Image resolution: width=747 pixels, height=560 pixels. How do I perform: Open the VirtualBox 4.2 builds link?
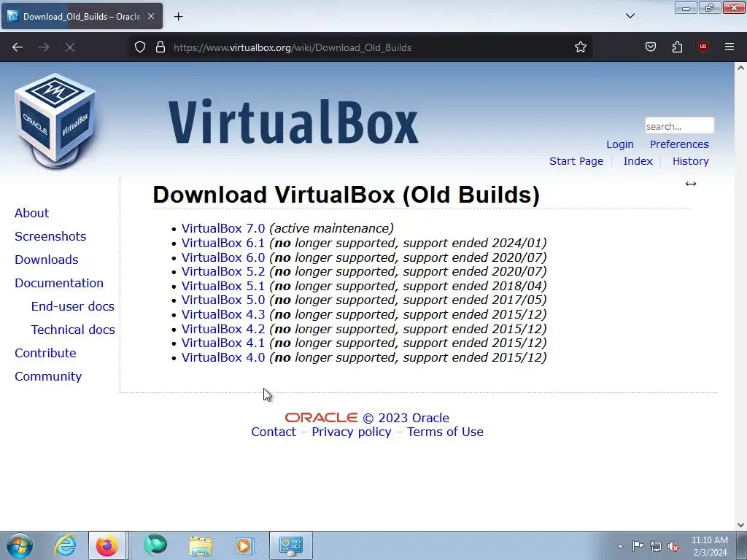point(223,329)
